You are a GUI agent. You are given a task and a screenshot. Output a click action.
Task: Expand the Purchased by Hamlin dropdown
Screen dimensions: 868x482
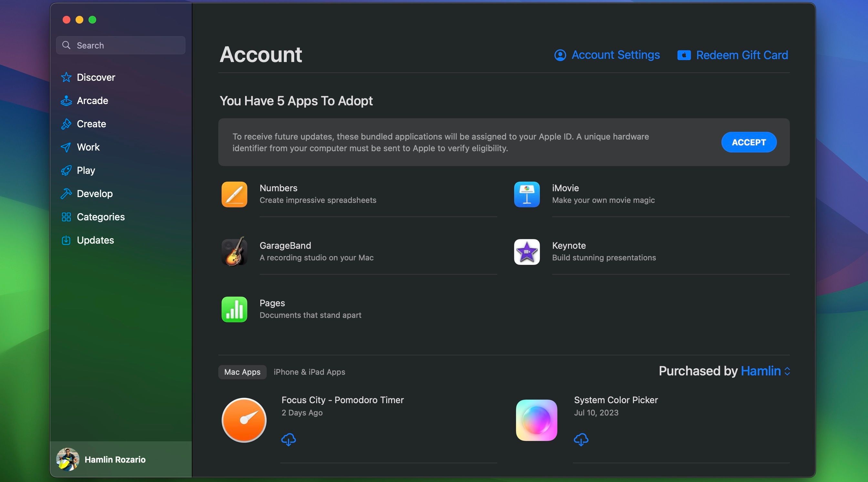click(x=765, y=371)
